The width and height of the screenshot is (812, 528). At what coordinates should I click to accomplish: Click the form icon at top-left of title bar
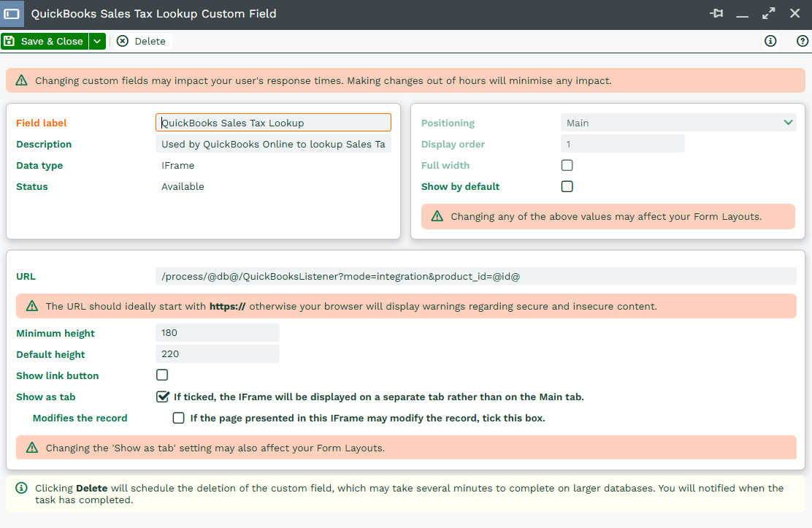12,14
